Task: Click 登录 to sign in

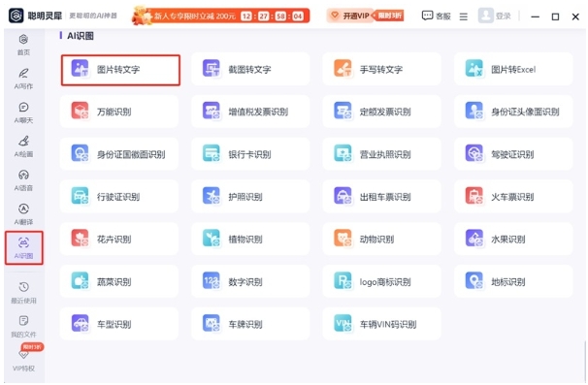Action: [495, 16]
